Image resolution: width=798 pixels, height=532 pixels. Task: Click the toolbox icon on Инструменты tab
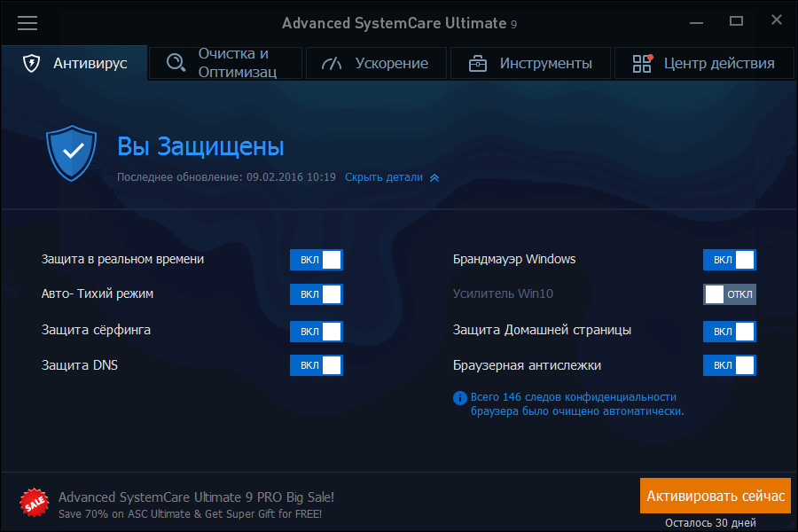click(476, 63)
